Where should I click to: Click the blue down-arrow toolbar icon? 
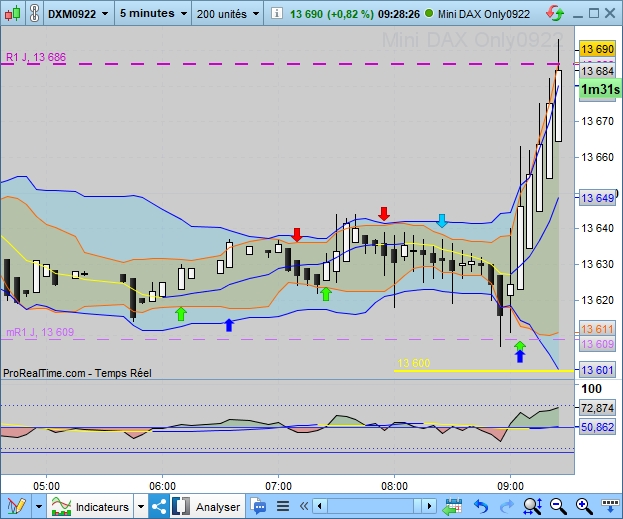(611, 505)
